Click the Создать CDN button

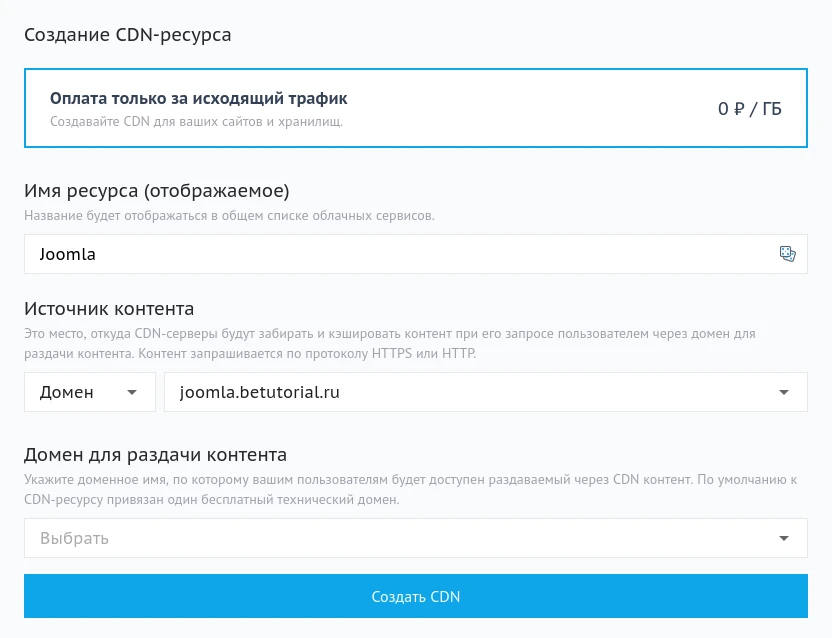point(416,596)
